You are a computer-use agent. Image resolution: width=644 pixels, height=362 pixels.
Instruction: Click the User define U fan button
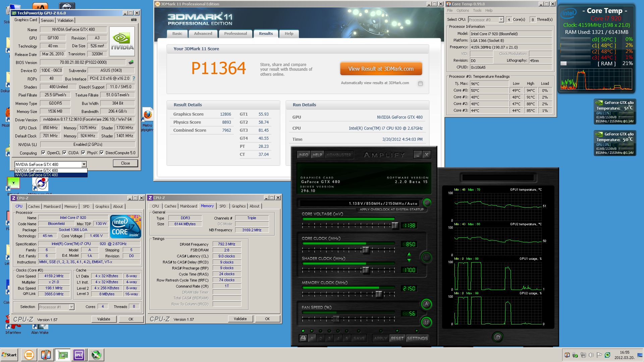point(426,322)
